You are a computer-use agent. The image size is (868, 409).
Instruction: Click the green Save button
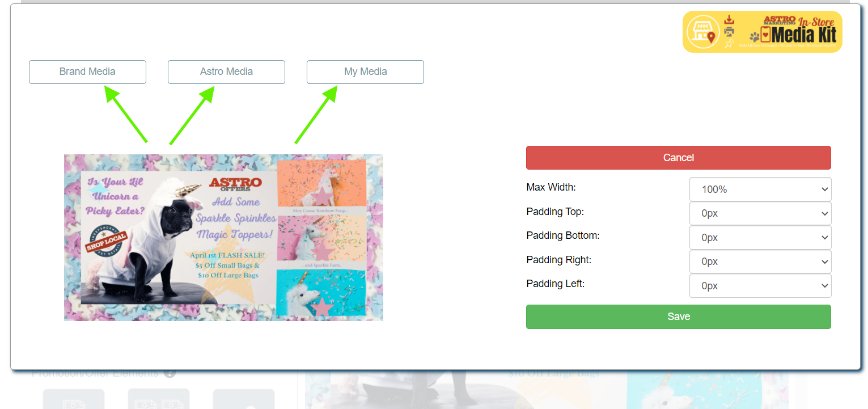click(679, 317)
